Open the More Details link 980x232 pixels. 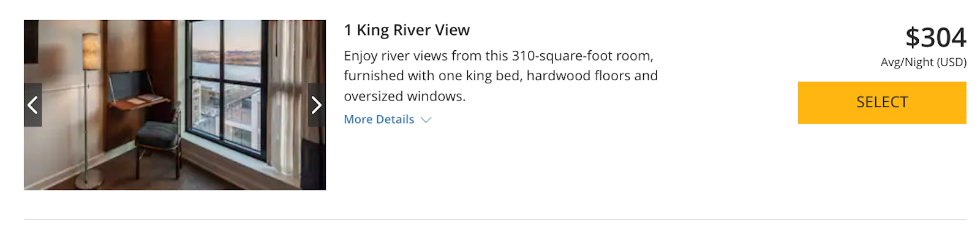[x=379, y=119]
